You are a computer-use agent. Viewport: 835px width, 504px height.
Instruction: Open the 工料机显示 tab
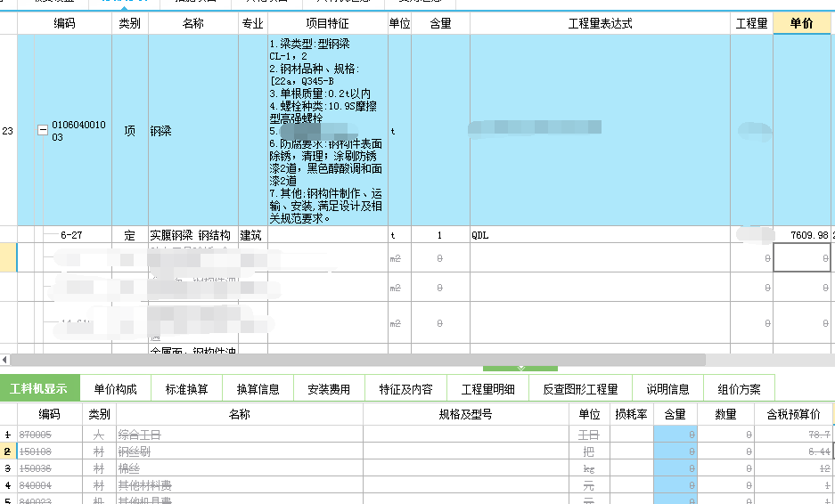click(39, 388)
